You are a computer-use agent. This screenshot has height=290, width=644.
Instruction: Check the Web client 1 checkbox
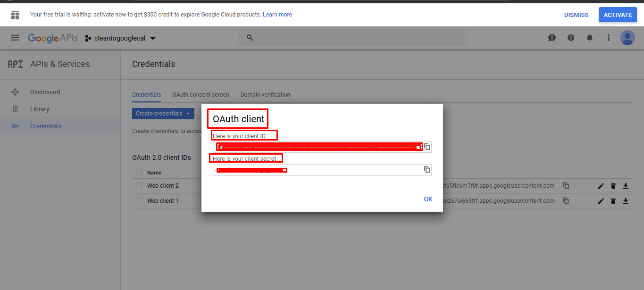pyautogui.click(x=139, y=200)
